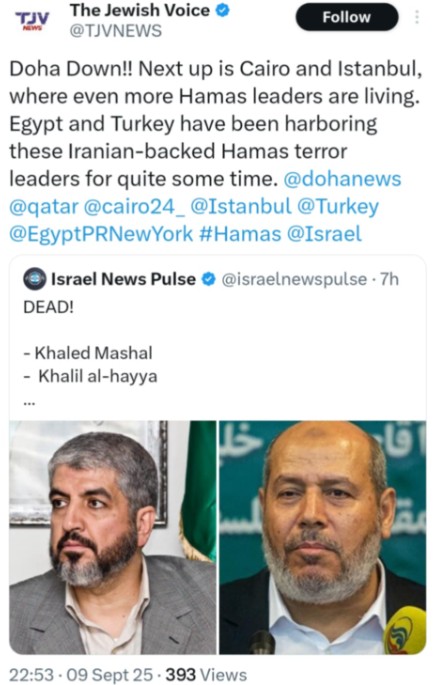Open the @Istanbul mention
Viewport: 435px width, 685px height.
[x=241, y=207]
